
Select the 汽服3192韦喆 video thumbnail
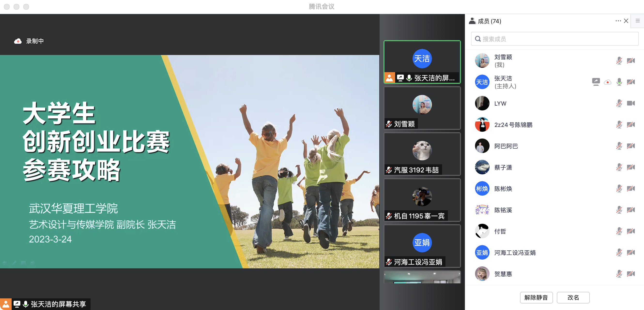tap(422, 154)
